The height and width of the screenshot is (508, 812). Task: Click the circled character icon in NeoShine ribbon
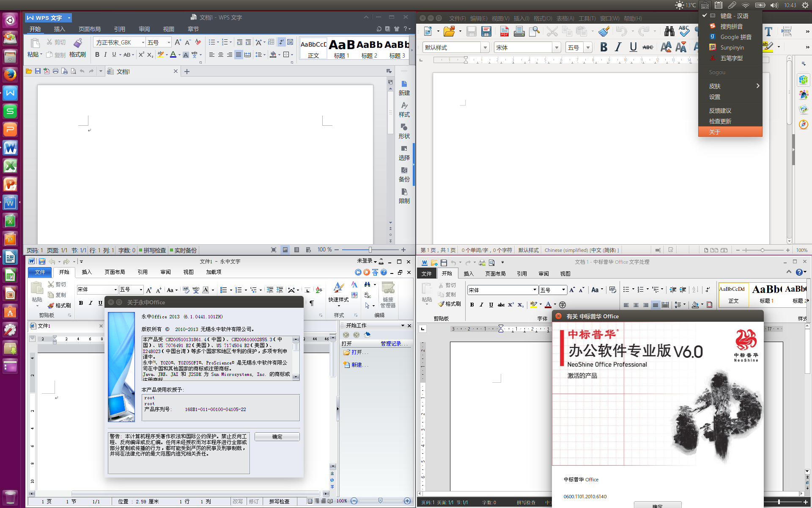tap(562, 305)
